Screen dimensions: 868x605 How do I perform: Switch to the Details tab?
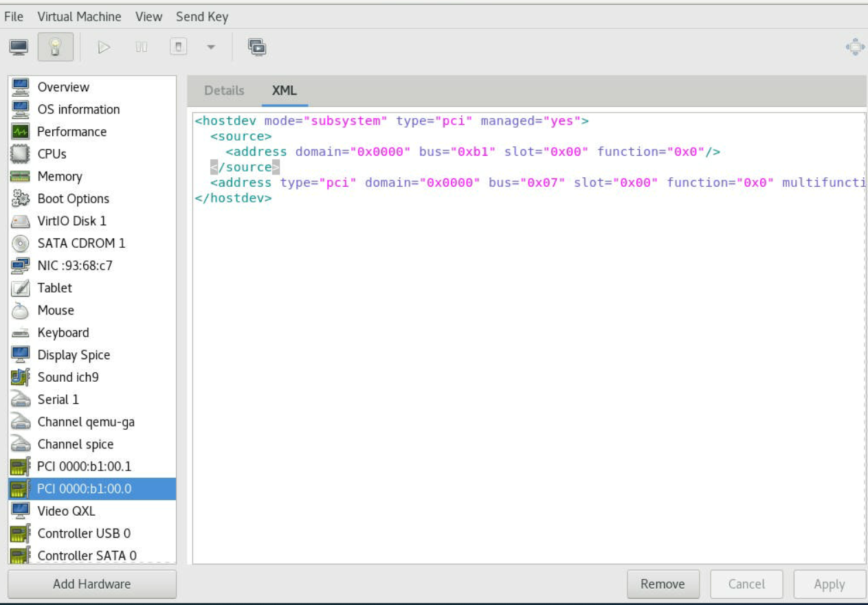click(x=224, y=91)
